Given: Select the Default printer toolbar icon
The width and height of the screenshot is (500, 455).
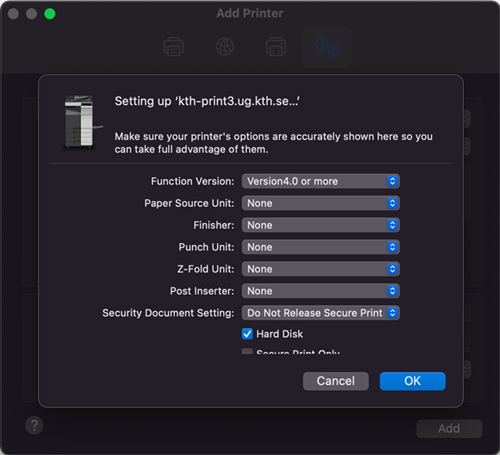Looking at the screenshot, I should pos(174,47).
